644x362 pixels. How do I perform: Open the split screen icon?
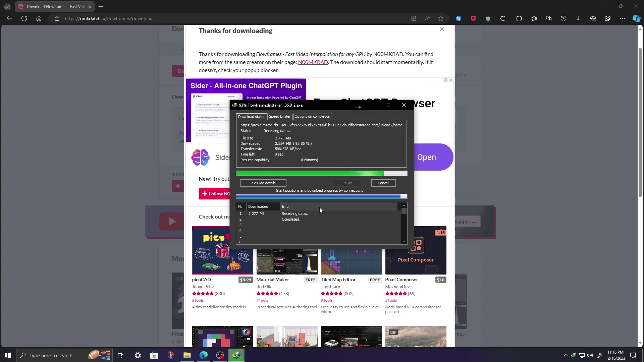click(519, 18)
